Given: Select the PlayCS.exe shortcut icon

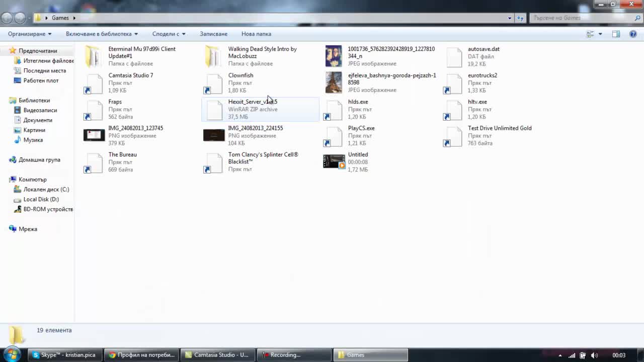Looking at the screenshot, I should pos(333,136).
